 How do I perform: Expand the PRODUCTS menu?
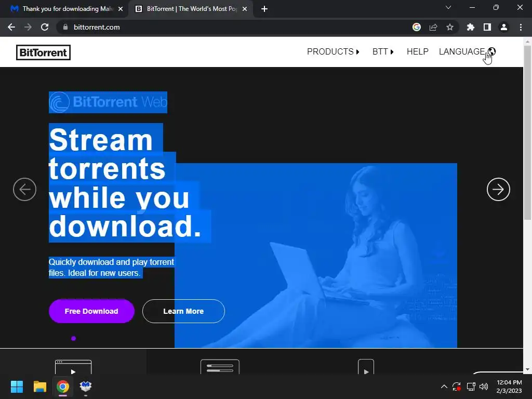tap(333, 51)
